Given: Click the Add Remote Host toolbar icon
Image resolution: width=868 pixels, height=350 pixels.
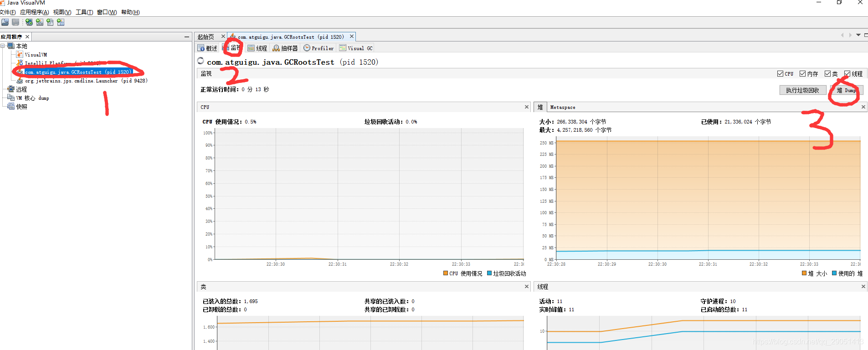Looking at the screenshot, I should tap(29, 22).
